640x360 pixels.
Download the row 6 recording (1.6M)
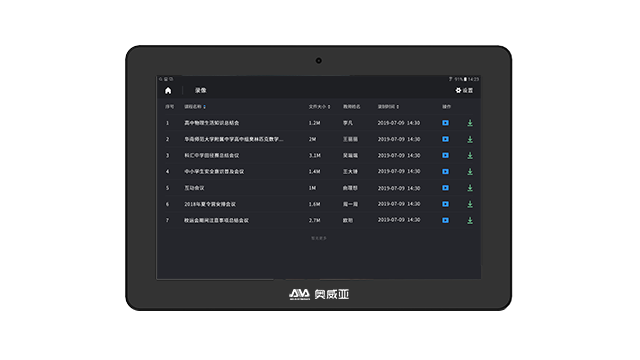(x=470, y=204)
